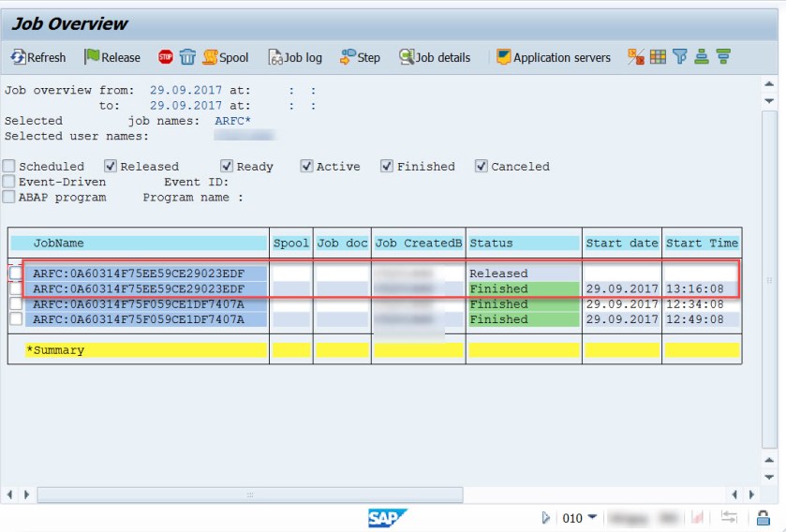Click the Refresh toolbar button

(x=38, y=58)
